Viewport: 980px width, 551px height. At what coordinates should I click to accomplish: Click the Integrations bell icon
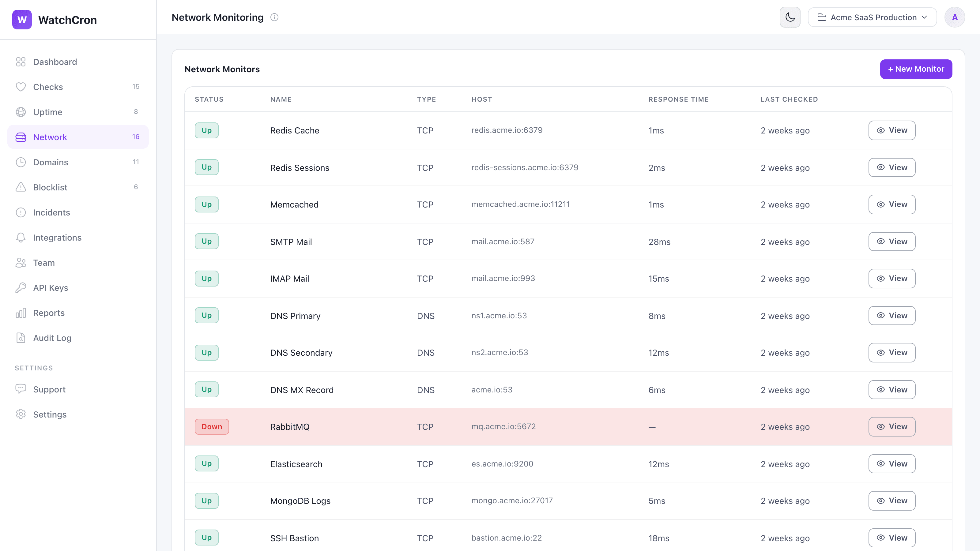21,238
